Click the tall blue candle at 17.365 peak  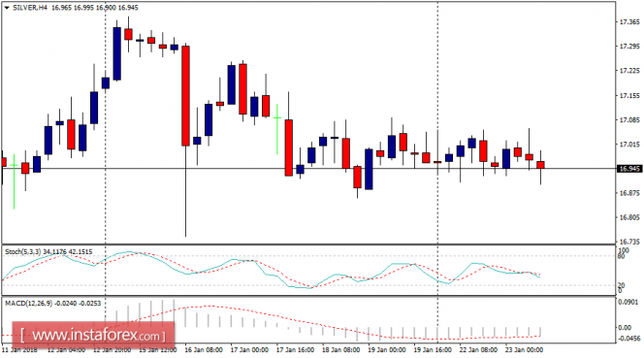point(117,53)
